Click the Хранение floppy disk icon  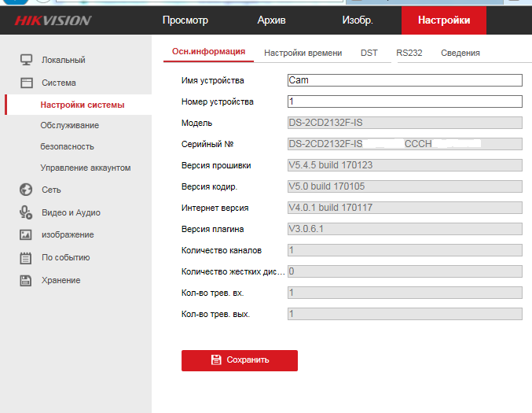point(26,281)
